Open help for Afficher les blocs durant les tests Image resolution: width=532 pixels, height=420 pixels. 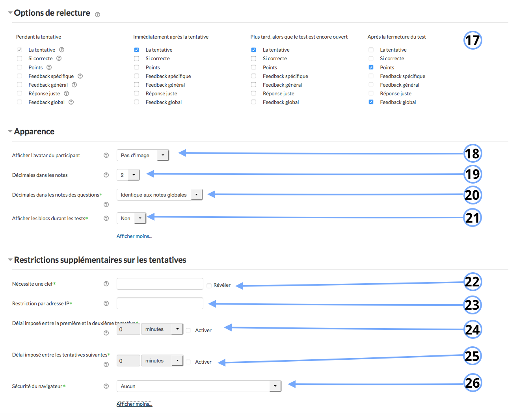point(106,218)
